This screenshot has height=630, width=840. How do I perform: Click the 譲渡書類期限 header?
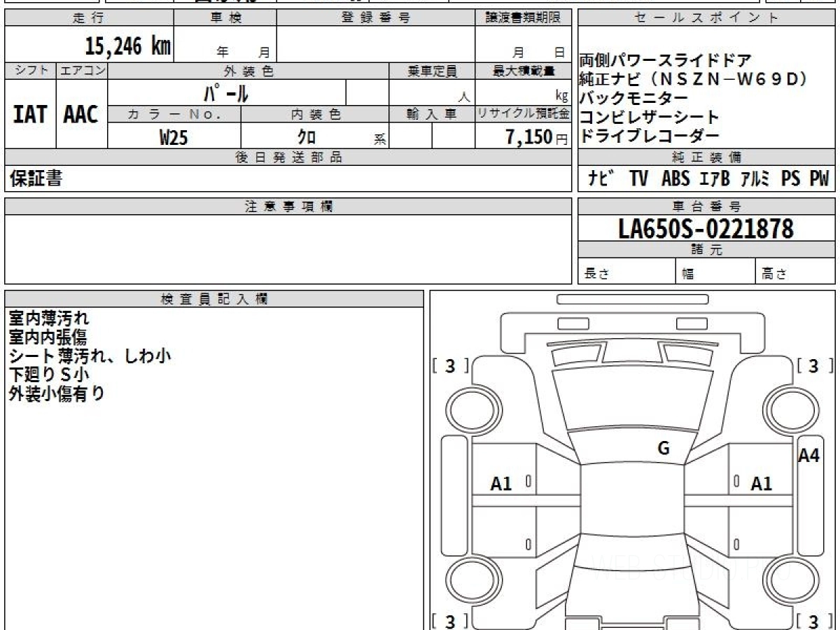tap(524, 18)
